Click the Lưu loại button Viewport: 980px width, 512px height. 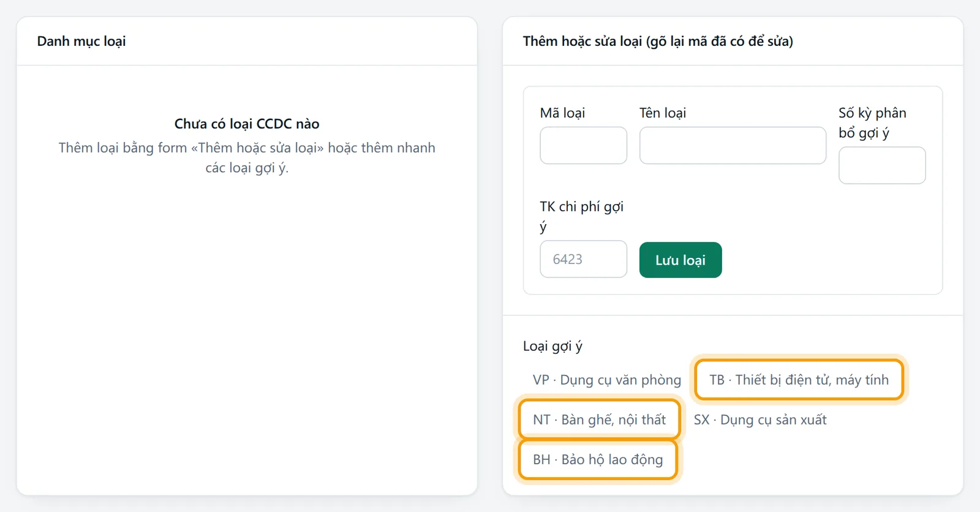click(x=680, y=260)
